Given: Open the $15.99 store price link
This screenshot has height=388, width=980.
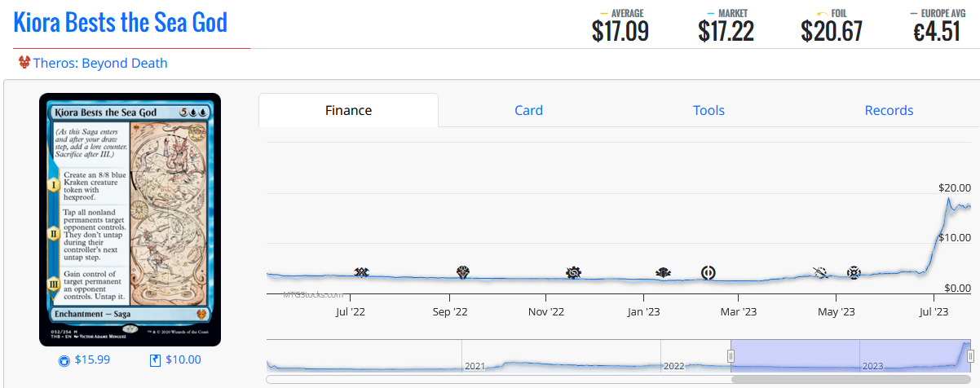Looking at the screenshot, I should (x=92, y=359).
